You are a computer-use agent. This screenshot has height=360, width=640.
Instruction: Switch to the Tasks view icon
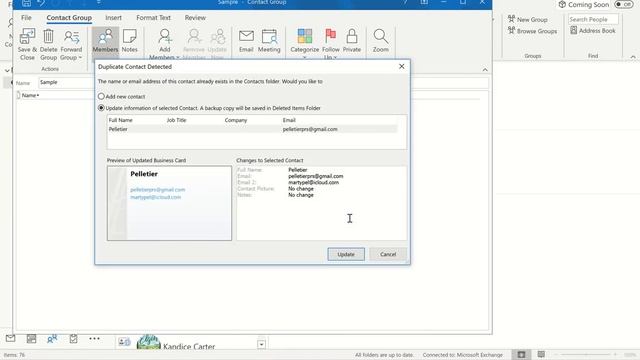73,338
